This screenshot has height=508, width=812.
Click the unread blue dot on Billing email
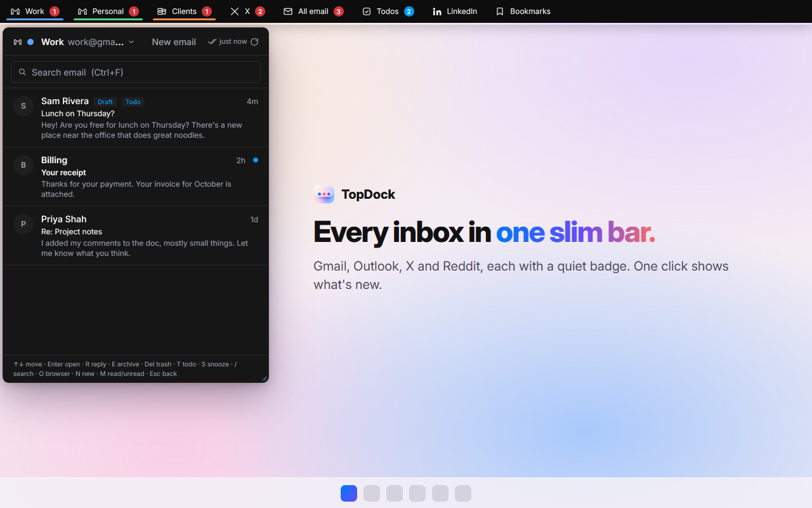256,160
